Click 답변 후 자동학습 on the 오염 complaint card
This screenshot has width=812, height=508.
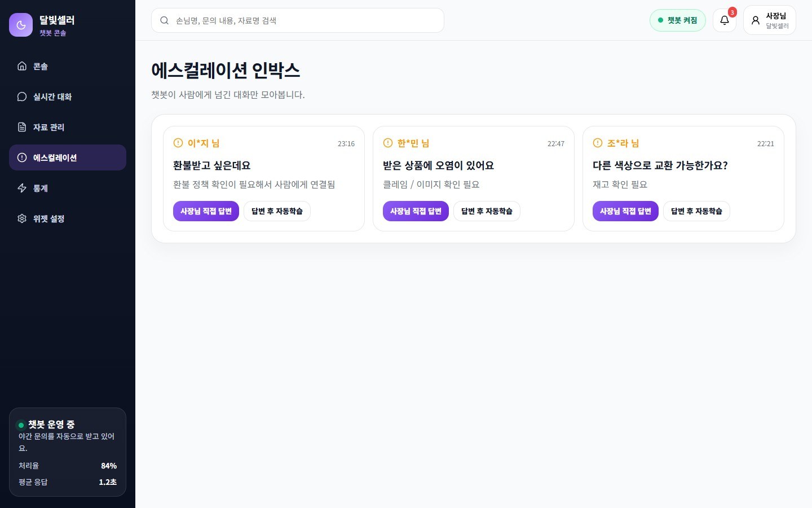[487, 211]
